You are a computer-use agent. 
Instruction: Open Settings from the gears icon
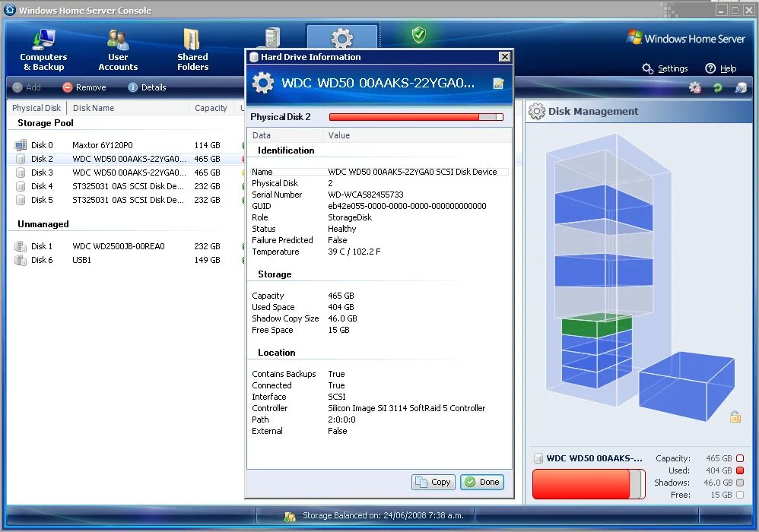click(647, 68)
